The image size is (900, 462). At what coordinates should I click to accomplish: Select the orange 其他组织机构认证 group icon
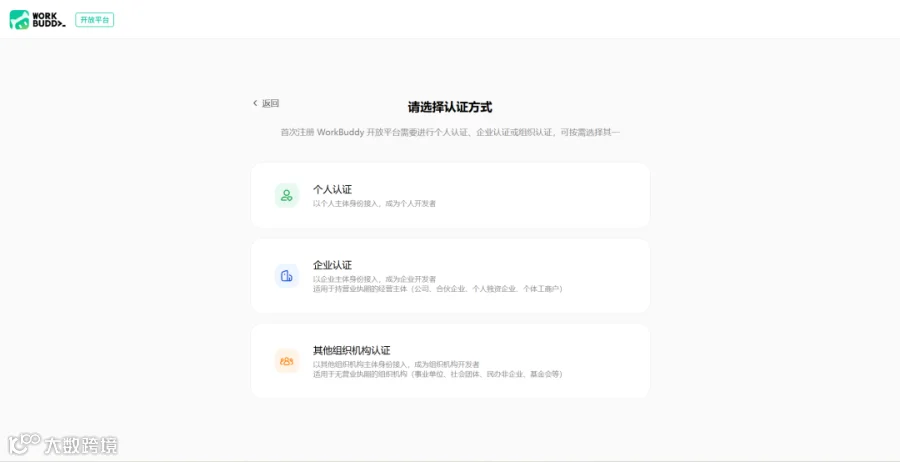tap(286, 361)
